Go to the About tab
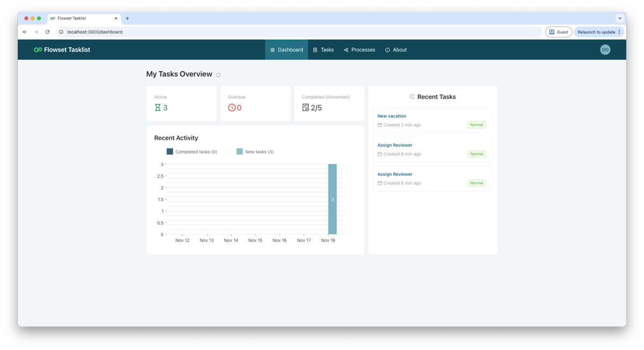644x350 pixels. 396,50
